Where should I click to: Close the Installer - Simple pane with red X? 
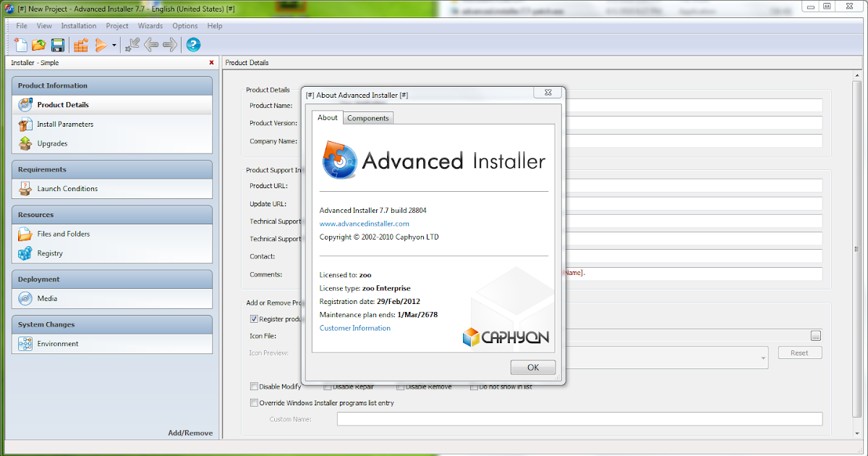click(211, 63)
